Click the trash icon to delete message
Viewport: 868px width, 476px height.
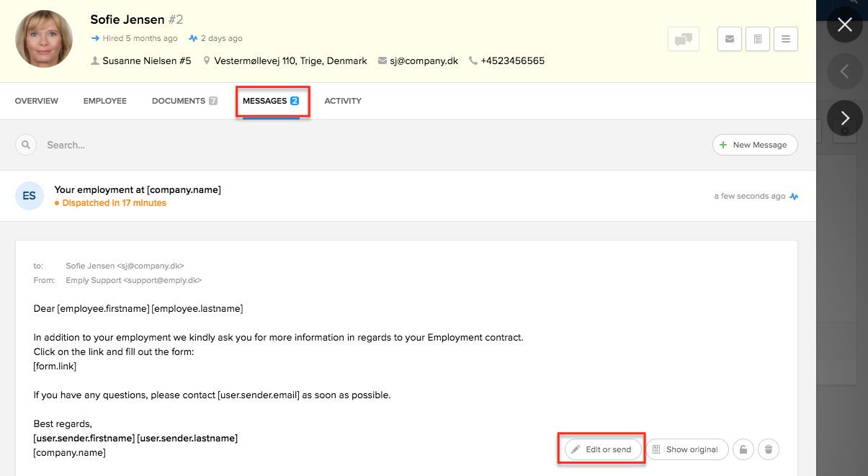coord(769,449)
